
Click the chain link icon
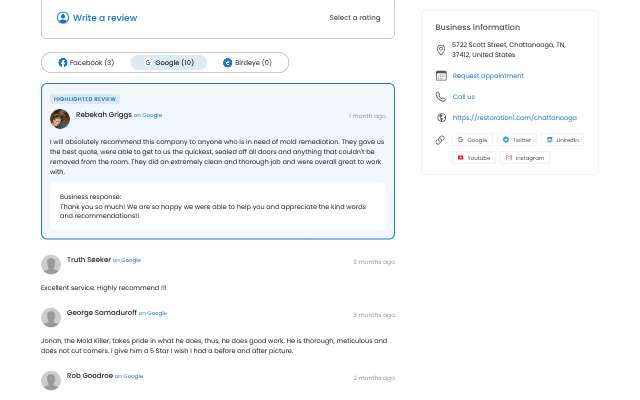pyautogui.click(x=440, y=140)
